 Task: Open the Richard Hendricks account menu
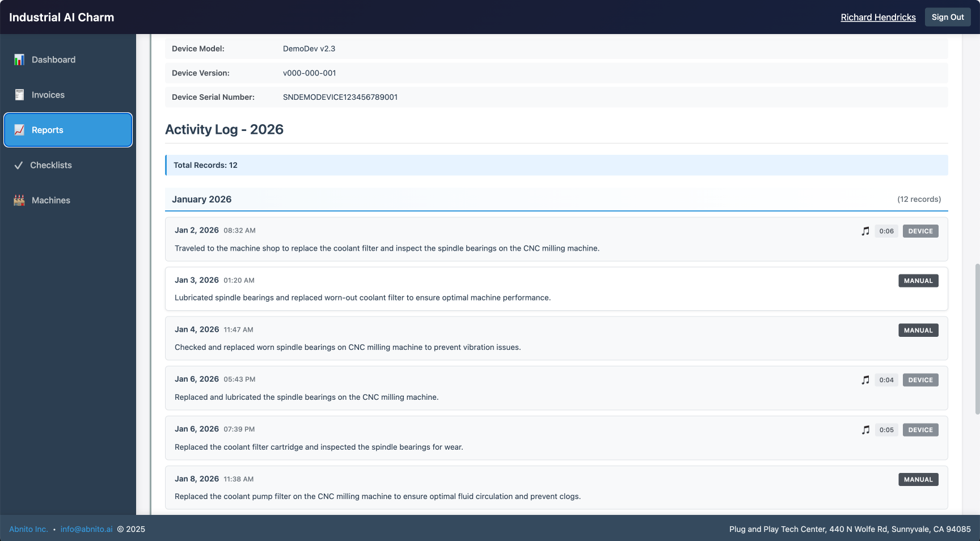pyautogui.click(x=878, y=17)
